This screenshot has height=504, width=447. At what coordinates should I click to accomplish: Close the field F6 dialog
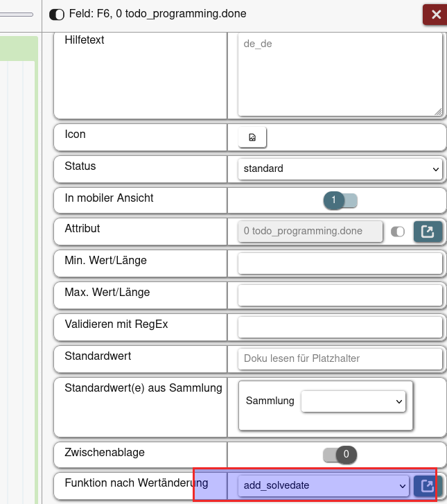point(435,14)
